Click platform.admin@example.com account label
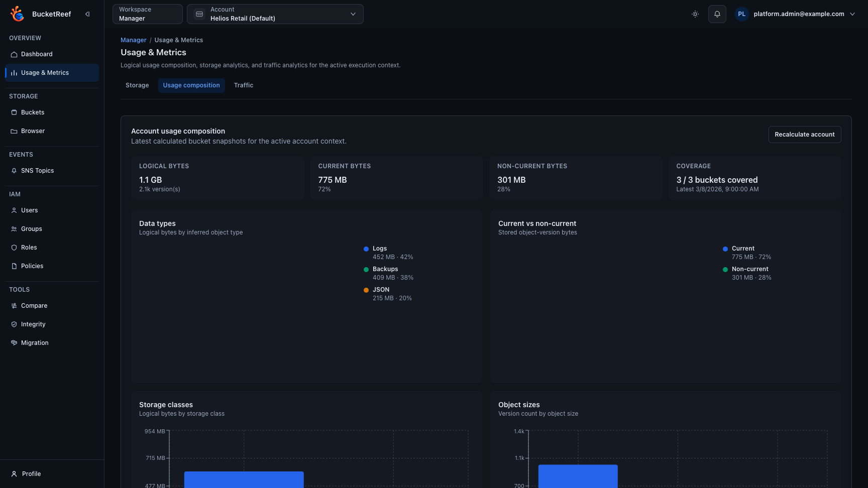The image size is (868, 488). [799, 14]
